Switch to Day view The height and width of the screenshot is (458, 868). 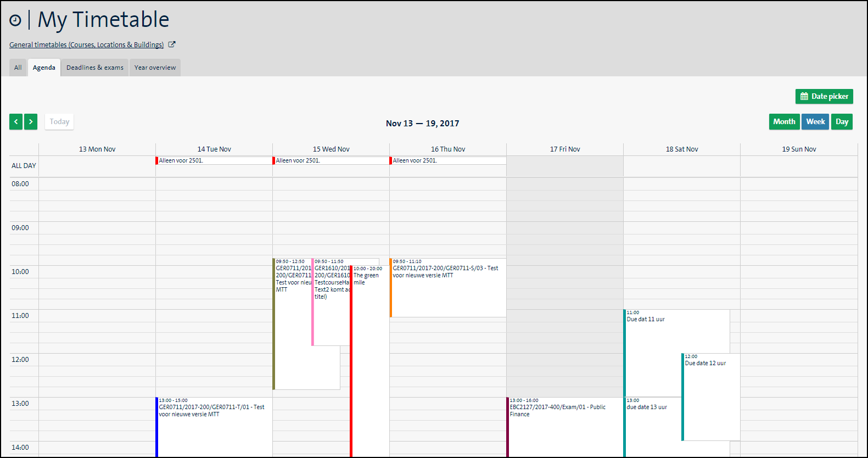(x=842, y=122)
